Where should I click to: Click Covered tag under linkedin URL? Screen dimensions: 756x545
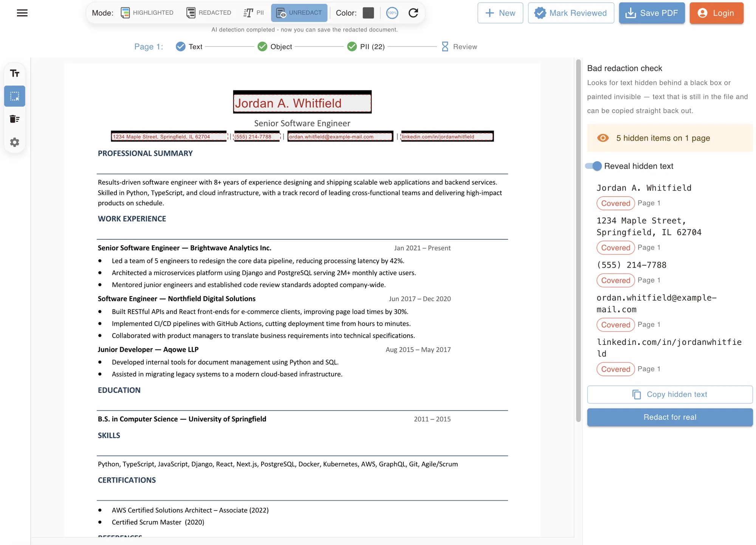coord(615,369)
